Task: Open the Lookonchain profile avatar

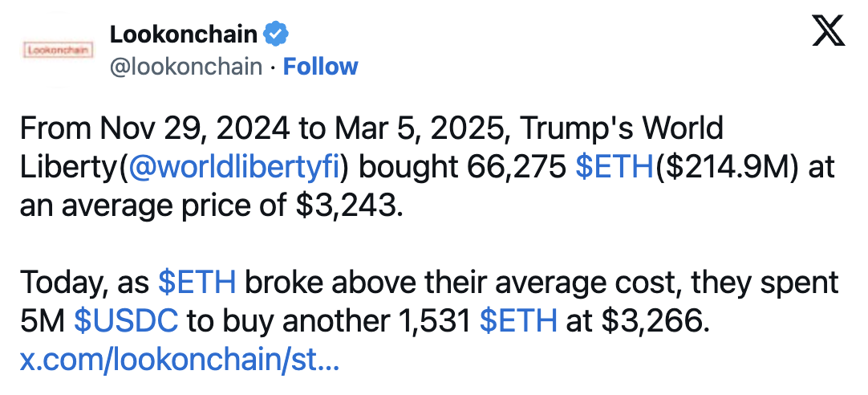Action: 58,50
